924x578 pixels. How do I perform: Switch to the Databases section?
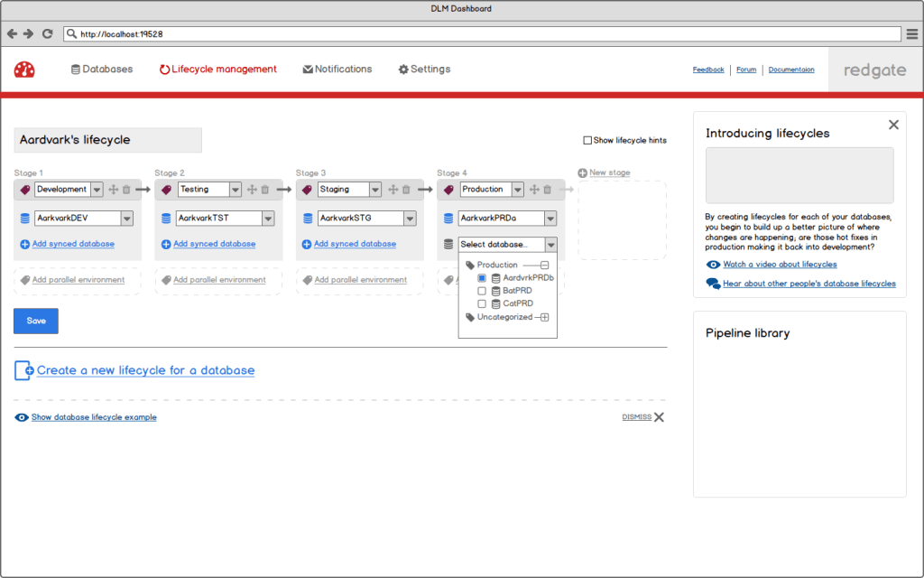coord(101,69)
